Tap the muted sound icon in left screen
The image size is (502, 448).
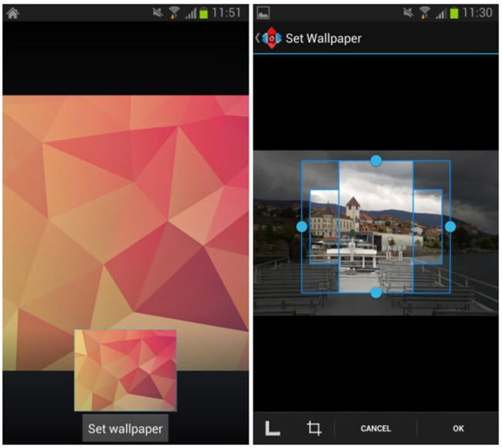click(x=158, y=13)
